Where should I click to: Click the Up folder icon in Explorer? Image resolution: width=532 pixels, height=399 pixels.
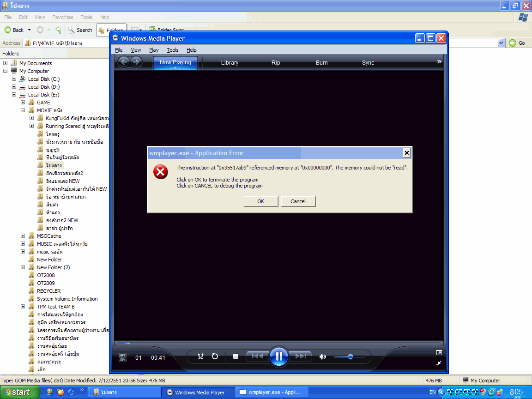(x=58, y=30)
